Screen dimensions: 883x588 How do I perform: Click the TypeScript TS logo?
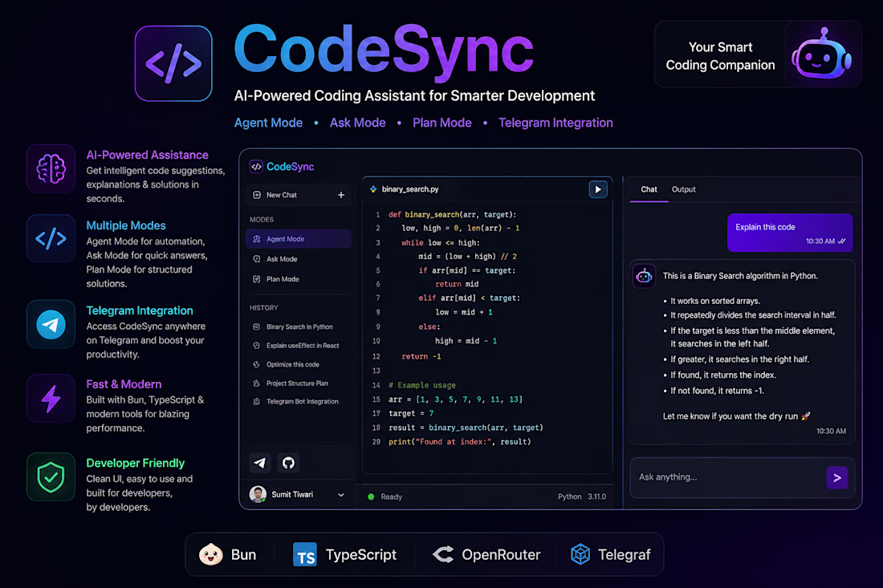coord(305,555)
